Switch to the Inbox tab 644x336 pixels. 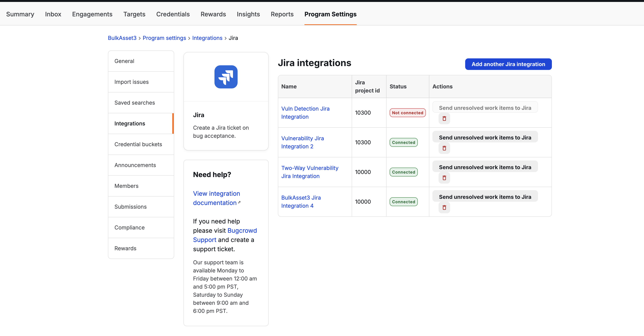click(53, 14)
